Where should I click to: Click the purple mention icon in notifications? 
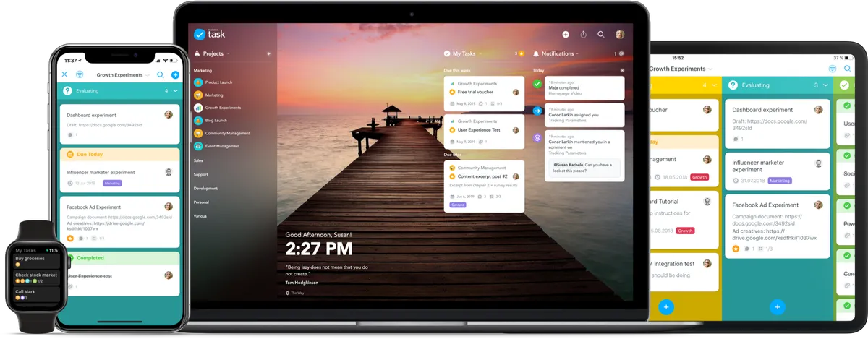click(537, 137)
